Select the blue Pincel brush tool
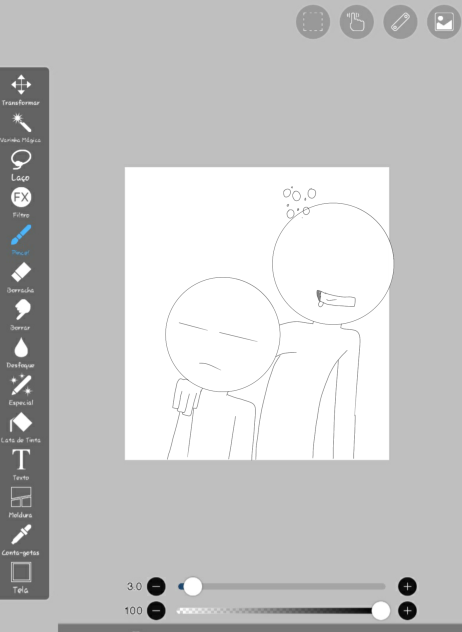Screen dimensions: 462x632 [x=21, y=240]
